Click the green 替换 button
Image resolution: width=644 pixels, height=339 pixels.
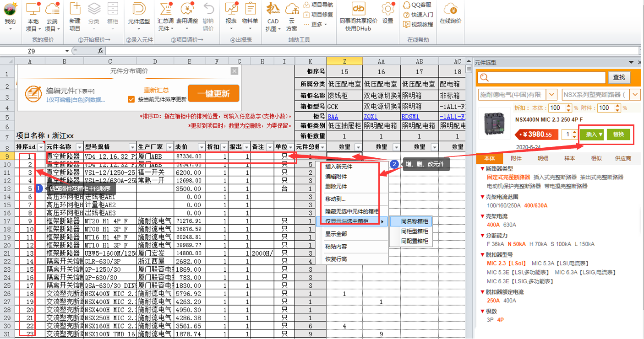click(618, 135)
